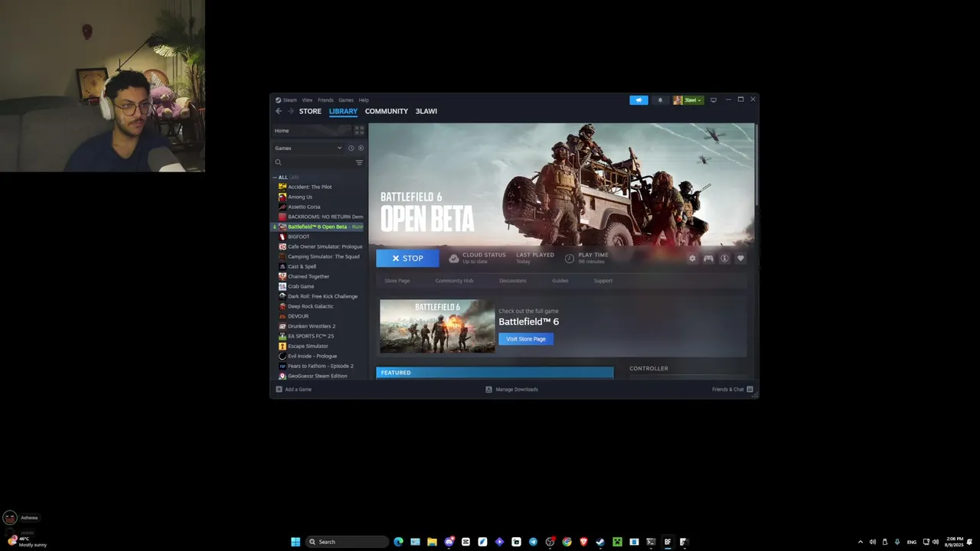Select Battlefield 6 Open Beta entry
The width and height of the screenshot is (980, 551).
[318, 227]
